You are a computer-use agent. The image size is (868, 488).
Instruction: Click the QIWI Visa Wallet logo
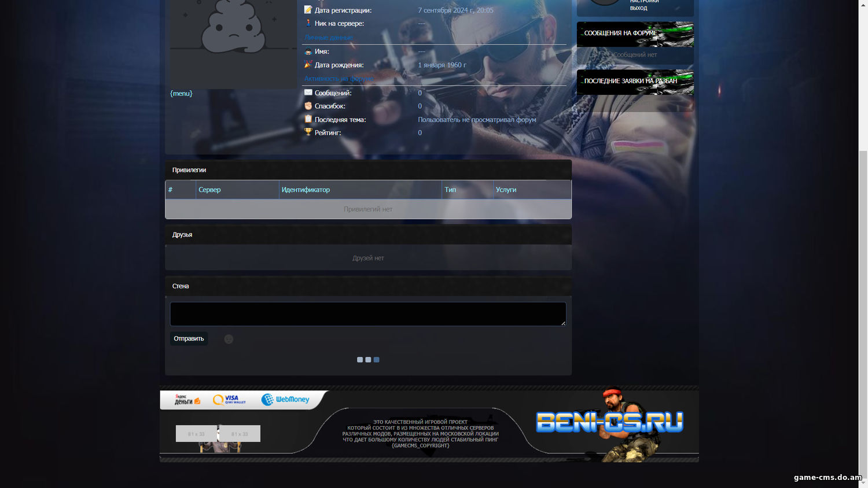[229, 400]
